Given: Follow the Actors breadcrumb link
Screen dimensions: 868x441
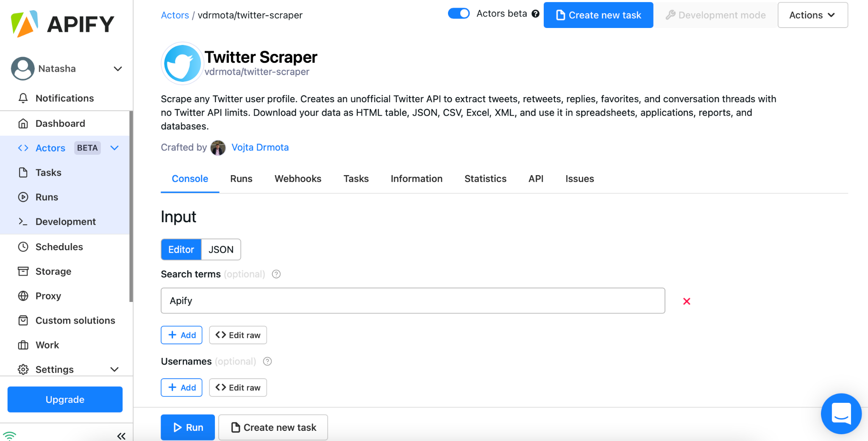Looking at the screenshot, I should [175, 15].
